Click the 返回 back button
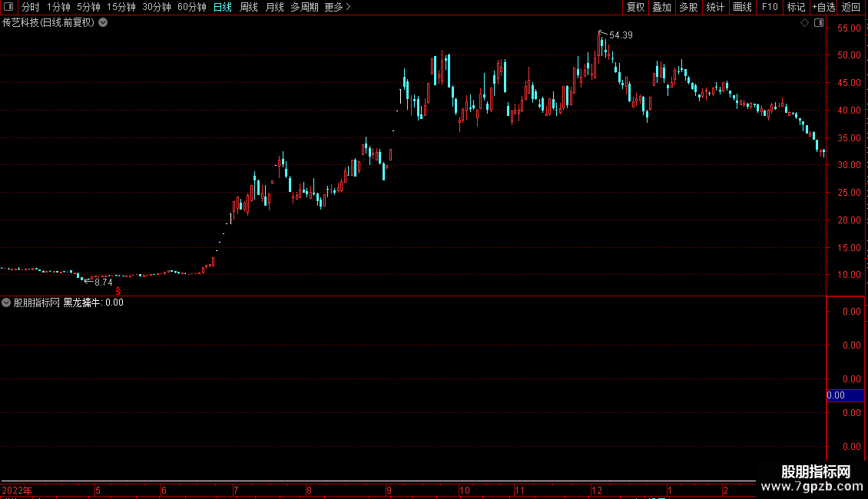 click(851, 7)
